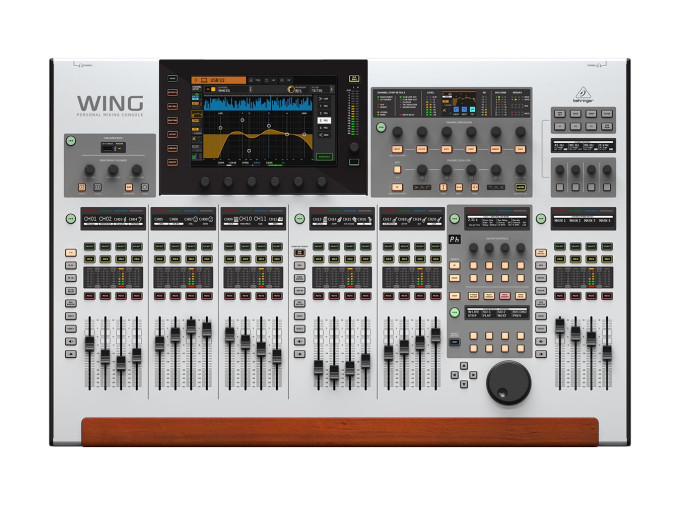
Task: Toggle green VIEW button in the USB panel
Action: point(71,141)
